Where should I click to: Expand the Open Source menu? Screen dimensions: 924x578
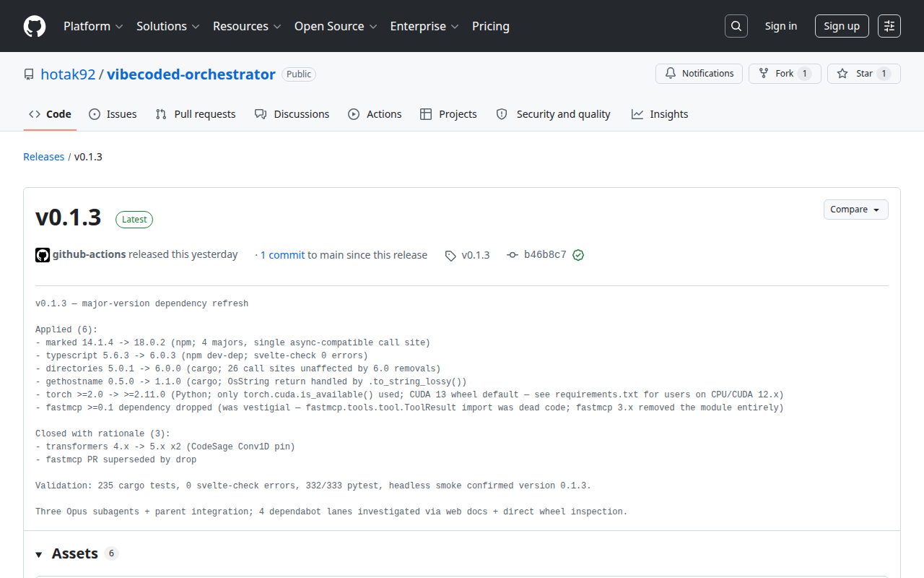336,26
